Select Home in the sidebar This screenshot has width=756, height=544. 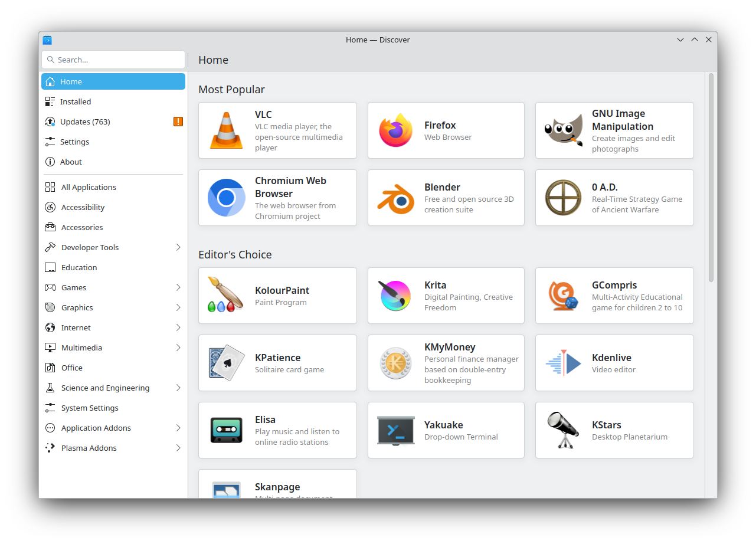[x=113, y=81]
